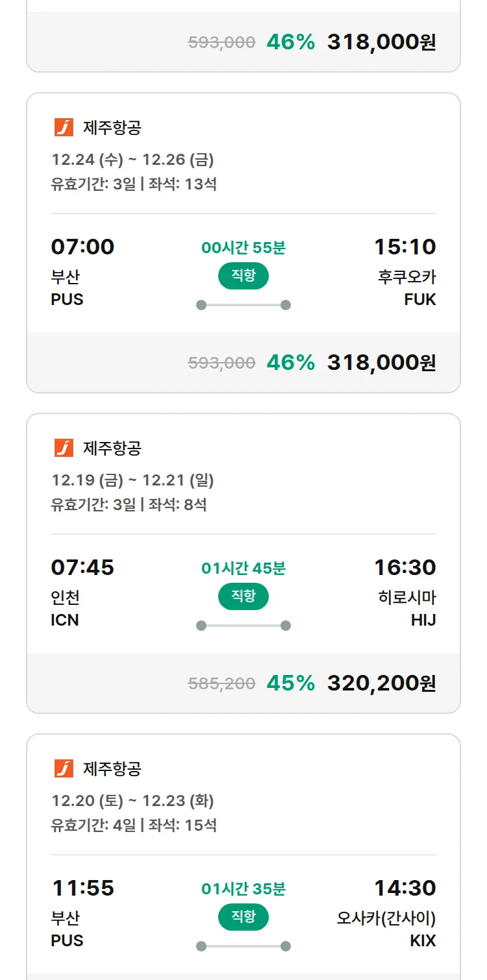Tap the 직항 badge on the Busan–Osaka flight

243,917
